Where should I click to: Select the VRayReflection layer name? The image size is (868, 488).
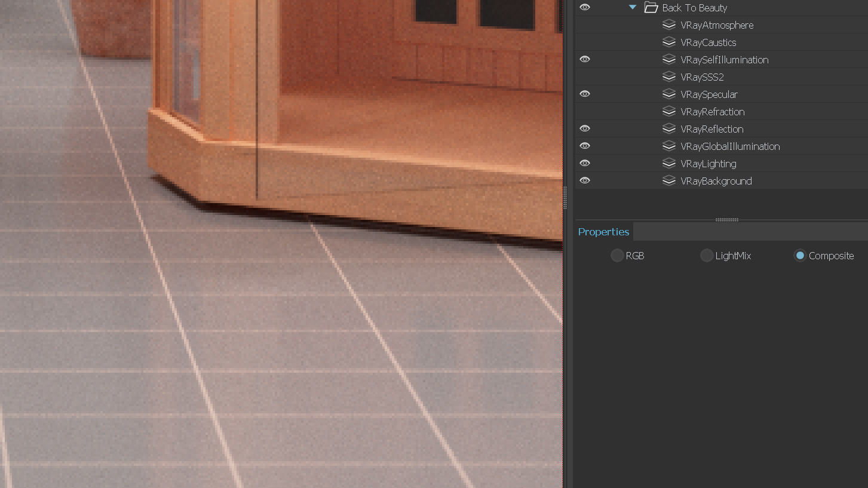711,129
